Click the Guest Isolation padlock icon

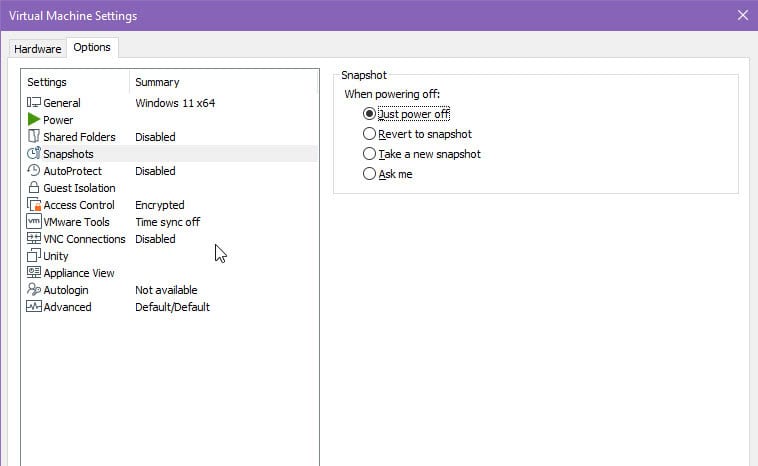tap(34, 188)
